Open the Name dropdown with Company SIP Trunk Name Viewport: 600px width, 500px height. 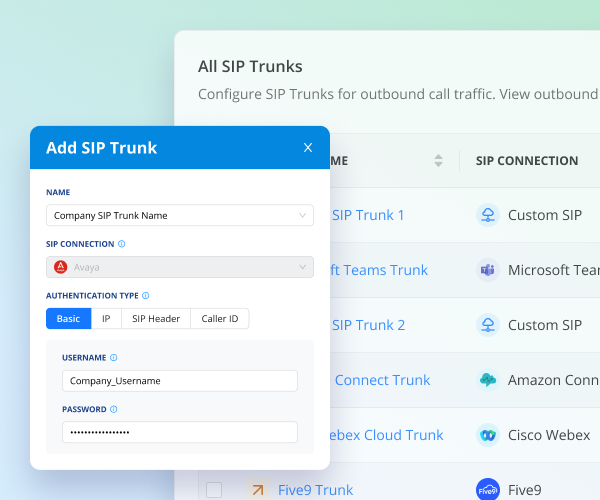point(180,215)
